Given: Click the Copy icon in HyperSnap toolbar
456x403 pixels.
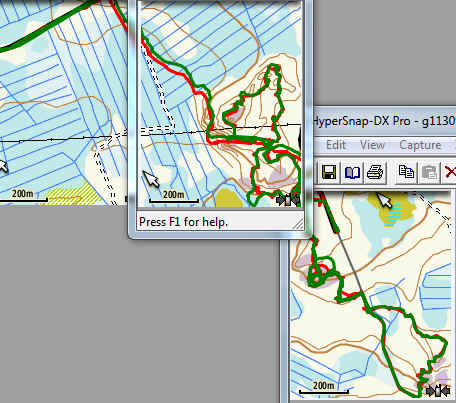Looking at the screenshot, I should point(406,172).
